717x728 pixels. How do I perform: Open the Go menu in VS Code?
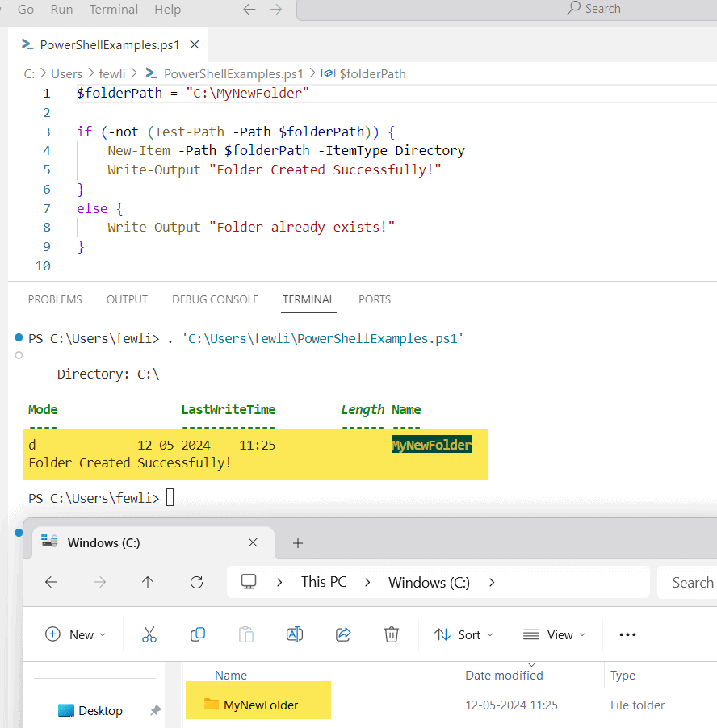(x=26, y=10)
